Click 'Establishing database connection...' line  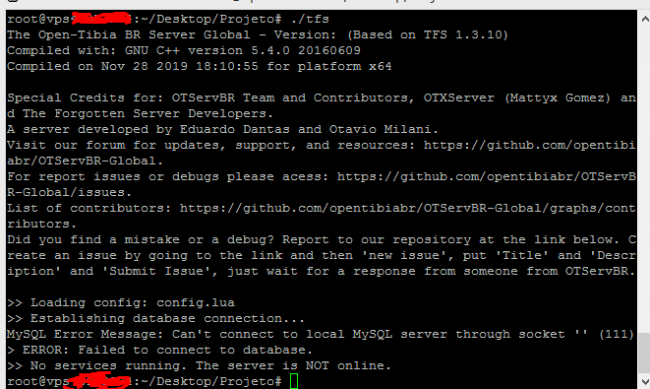tap(156, 318)
